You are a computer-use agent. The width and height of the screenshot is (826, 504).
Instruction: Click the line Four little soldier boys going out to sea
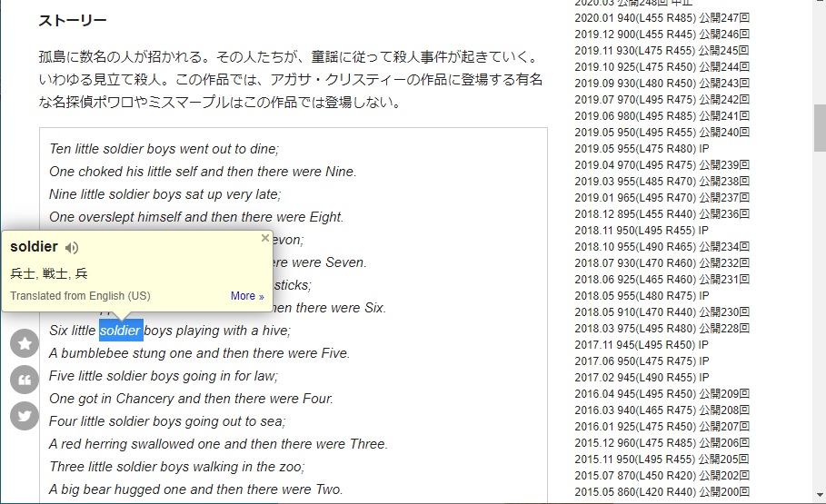coord(167,421)
